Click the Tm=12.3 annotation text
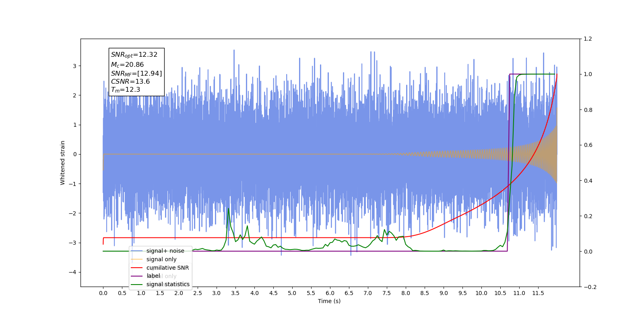 click(126, 90)
